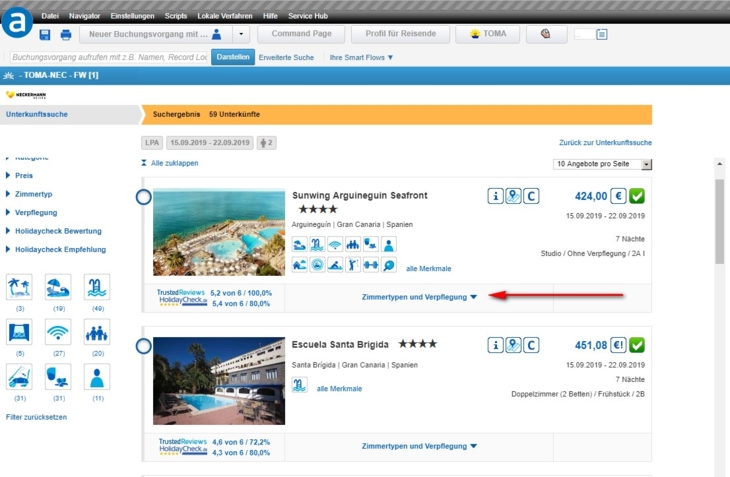This screenshot has height=477, width=730.
Task: Select radio button for Sunwing Arguineguin Seafront
Action: point(143,197)
